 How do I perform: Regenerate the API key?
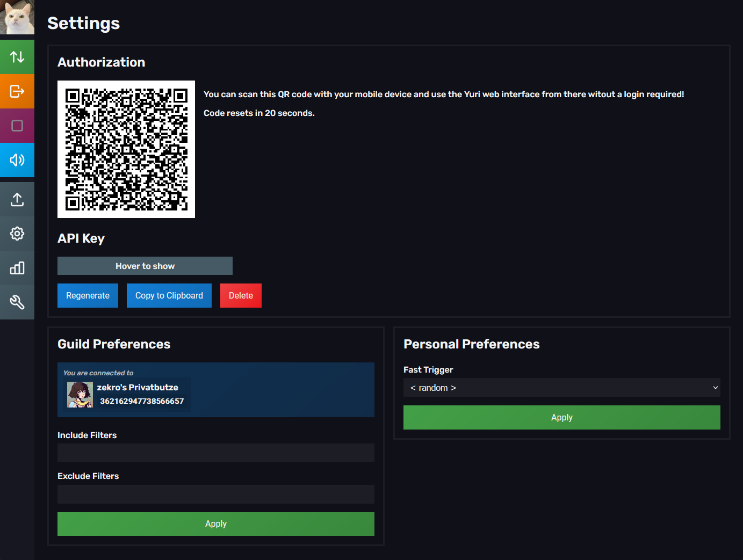88,295
